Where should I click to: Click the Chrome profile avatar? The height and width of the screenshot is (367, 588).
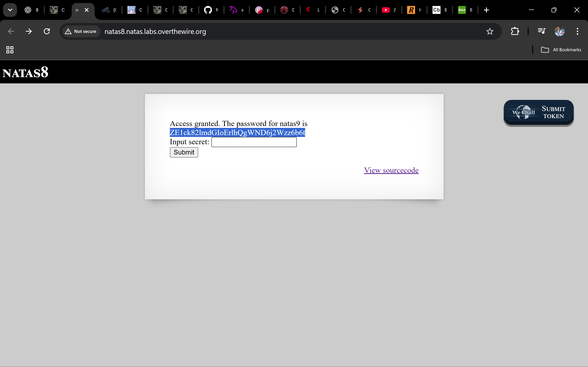click(559, 31)
